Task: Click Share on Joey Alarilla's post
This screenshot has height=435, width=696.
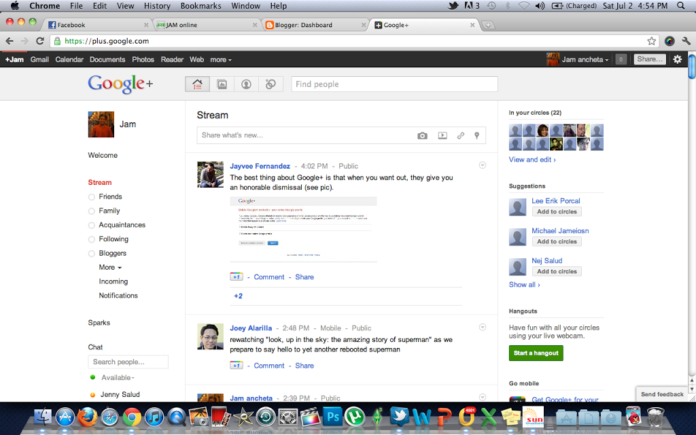Action: click(x=304, y=366)
